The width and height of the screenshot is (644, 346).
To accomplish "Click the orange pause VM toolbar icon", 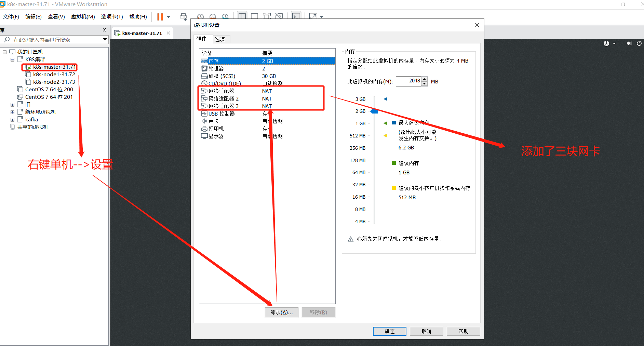I will (x=160, y=17).
